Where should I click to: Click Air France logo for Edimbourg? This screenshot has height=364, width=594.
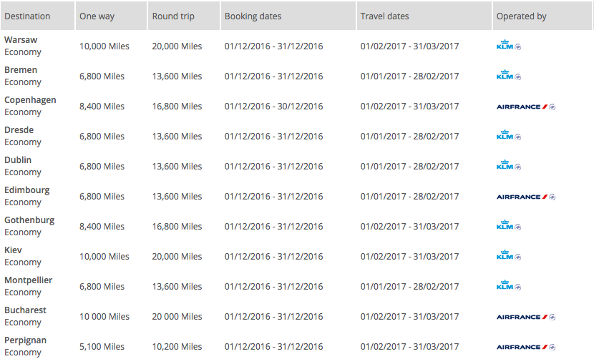coord(525,197)
